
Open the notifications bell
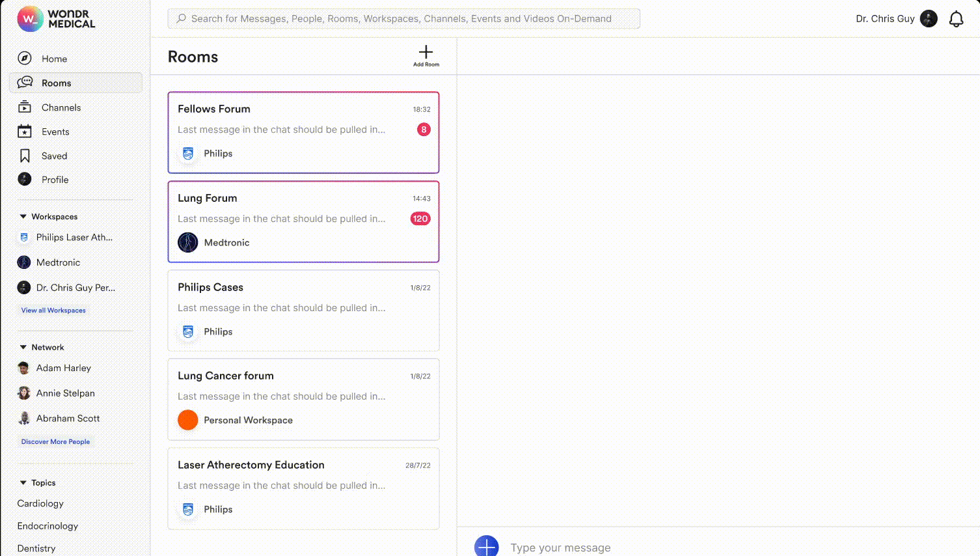[956, 19]
